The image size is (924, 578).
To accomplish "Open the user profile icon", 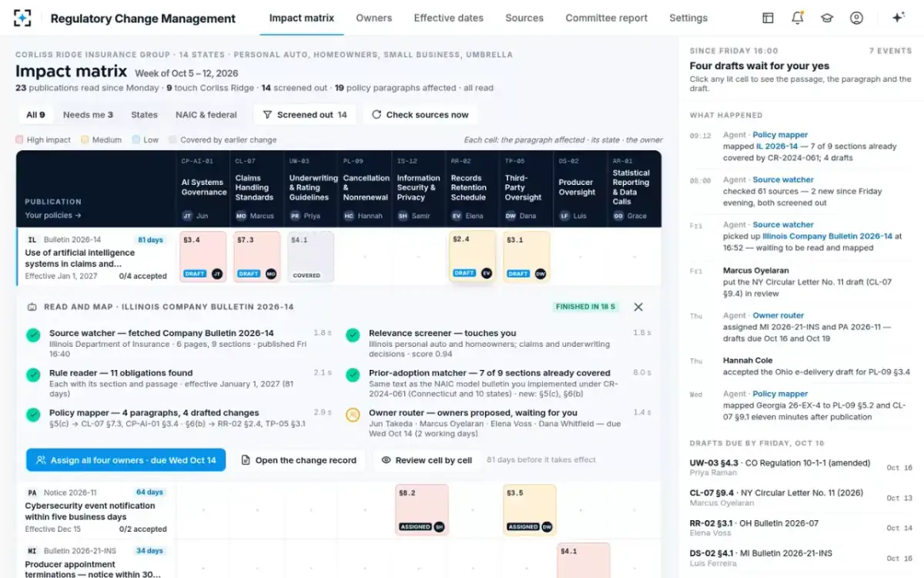I will tap(856, 18).
